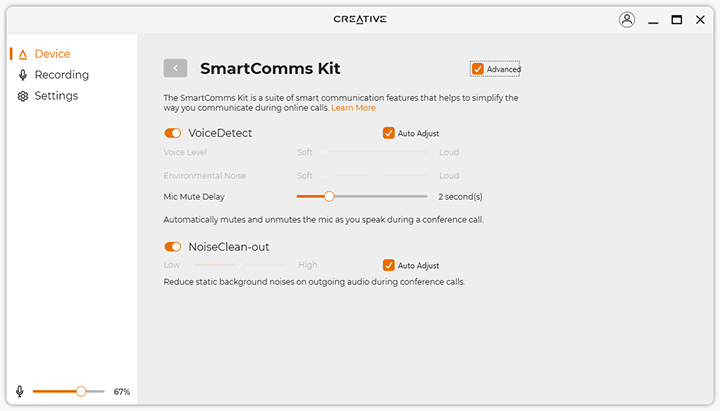Click the Device sidebar icon
720x411 pixels.
point(23,54)
